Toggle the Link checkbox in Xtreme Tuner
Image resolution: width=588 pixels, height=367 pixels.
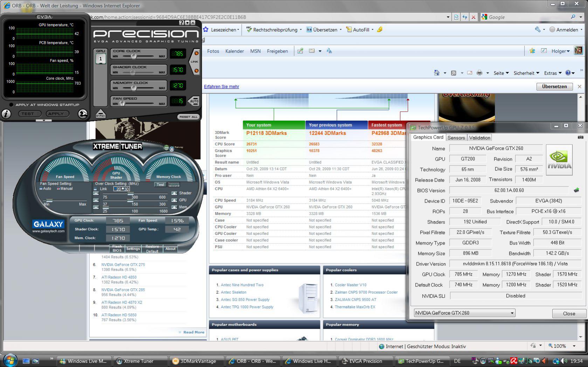click(95, 189)
